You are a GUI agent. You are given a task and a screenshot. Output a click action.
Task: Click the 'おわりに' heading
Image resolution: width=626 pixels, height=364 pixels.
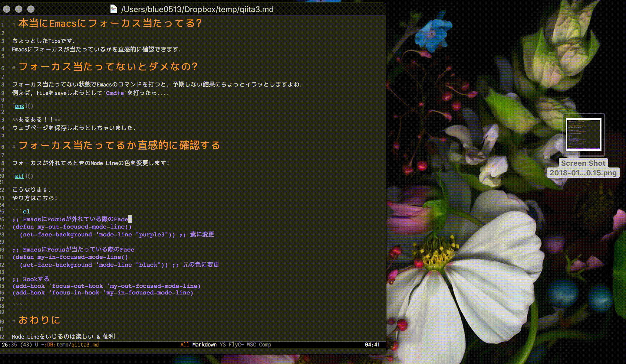click(x=39, y=320)
